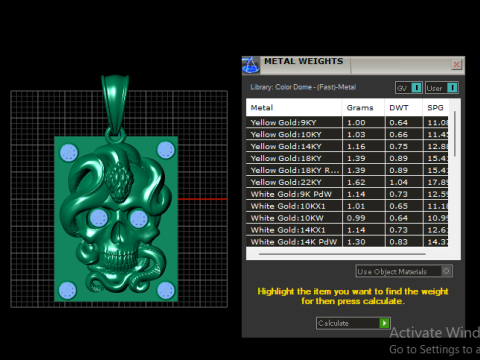Screen dimensions: 480x360
Task: Click the vertical scrollbar of the metal list
Action: click(x=455, y=134)
